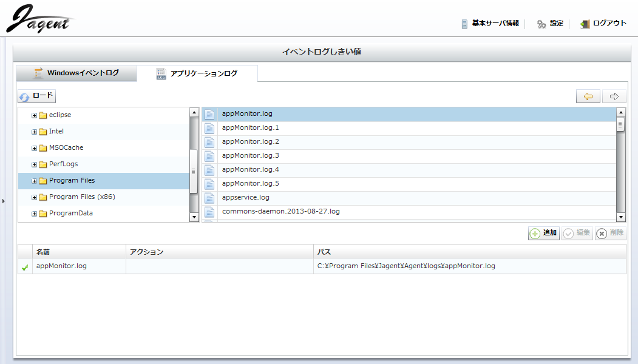Select the MSOCache folder
This screenshot has width=638, height=364.
pyautogui.click(x=66, y=147)
